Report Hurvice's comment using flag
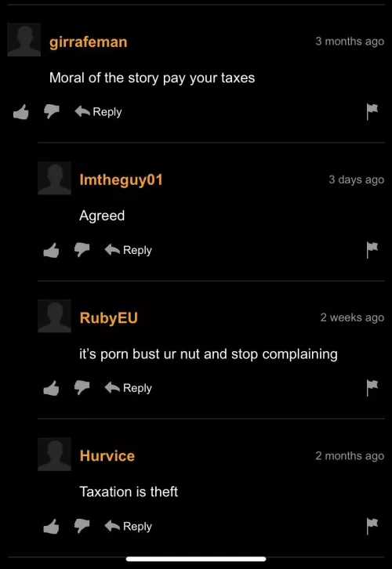 [x=372, y=526]
